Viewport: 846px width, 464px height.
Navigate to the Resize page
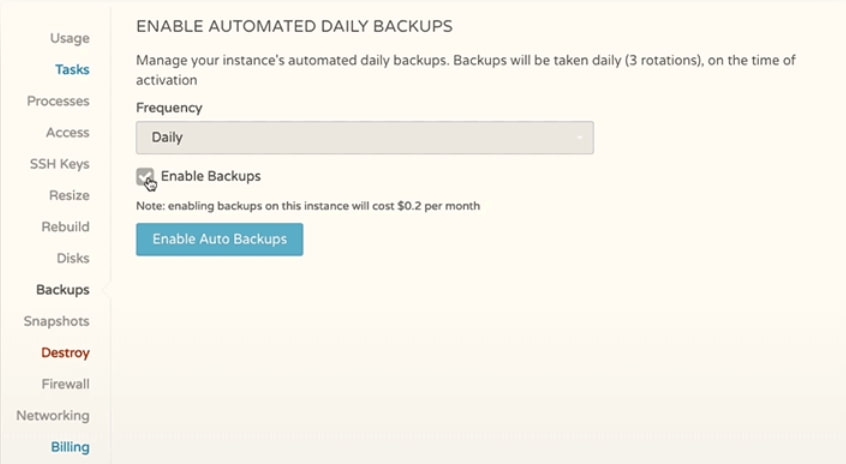(x=69, y=195)
